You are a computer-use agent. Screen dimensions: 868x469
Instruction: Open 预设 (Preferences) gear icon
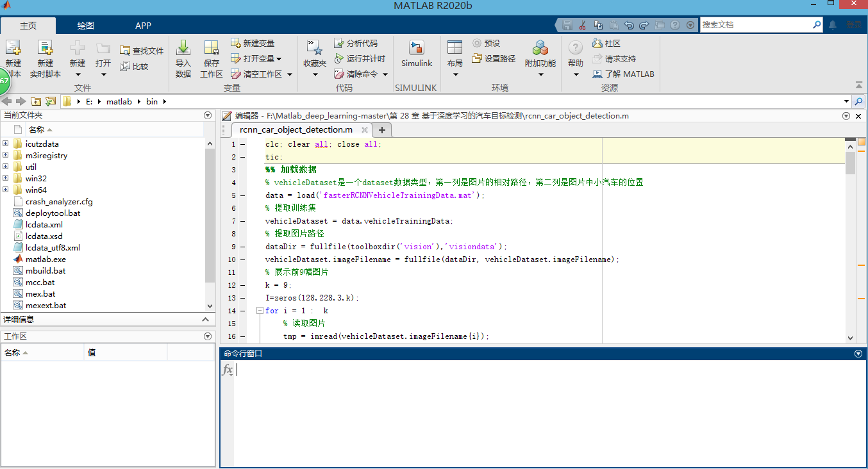(477, 43)
